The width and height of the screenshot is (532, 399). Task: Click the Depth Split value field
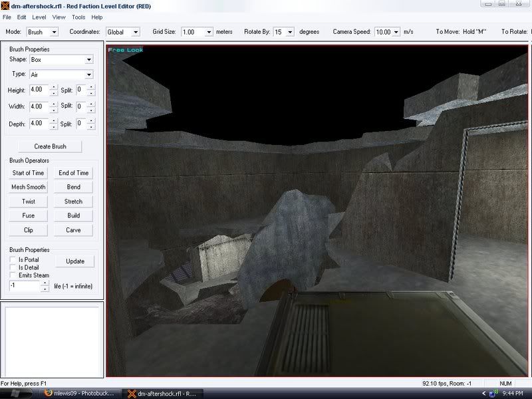81,124
